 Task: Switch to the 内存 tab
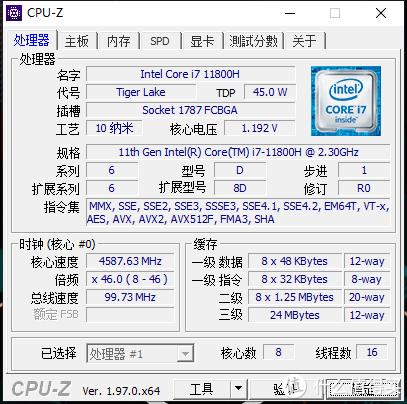pyautogui.click(x=119, y=41)
